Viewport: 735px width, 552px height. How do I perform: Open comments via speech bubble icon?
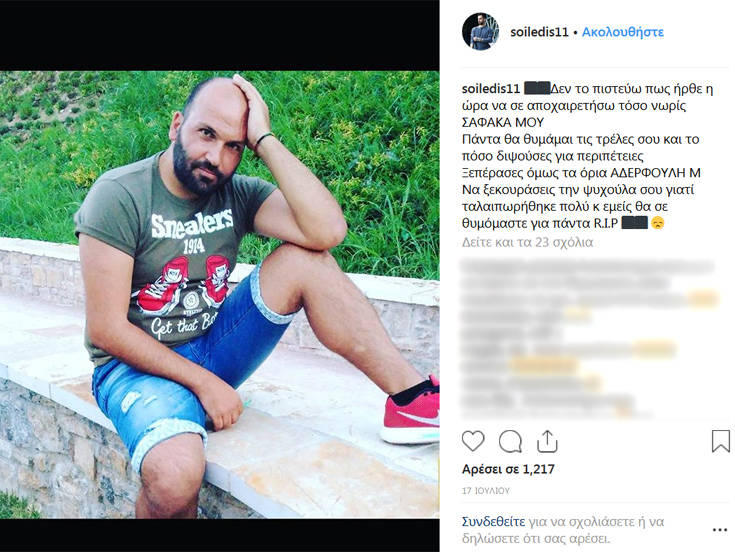pos(510,441)
